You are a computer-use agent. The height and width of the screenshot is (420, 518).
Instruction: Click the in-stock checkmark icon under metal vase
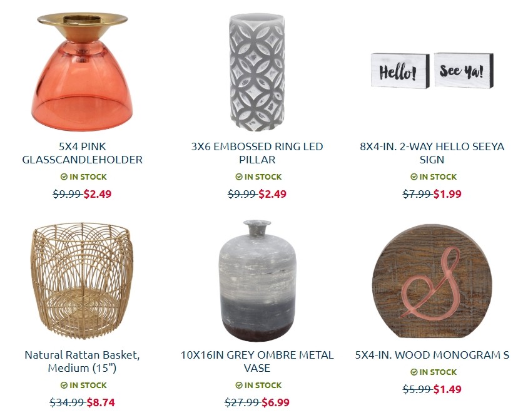239,386
